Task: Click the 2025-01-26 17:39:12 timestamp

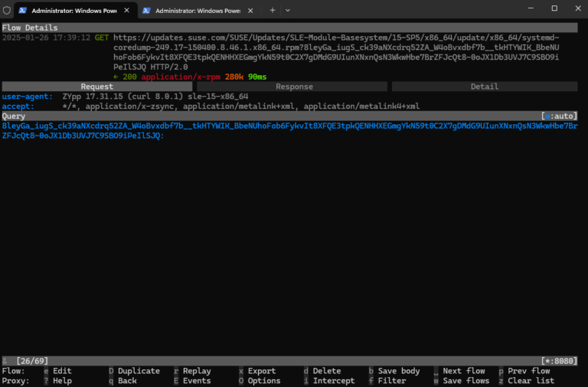Action: (46, 38)
